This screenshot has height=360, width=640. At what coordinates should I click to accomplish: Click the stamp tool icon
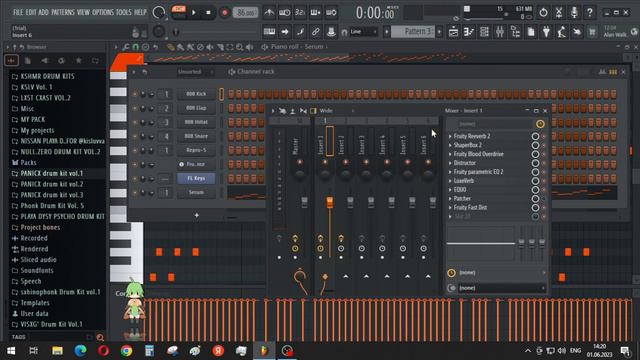point(331,32)
